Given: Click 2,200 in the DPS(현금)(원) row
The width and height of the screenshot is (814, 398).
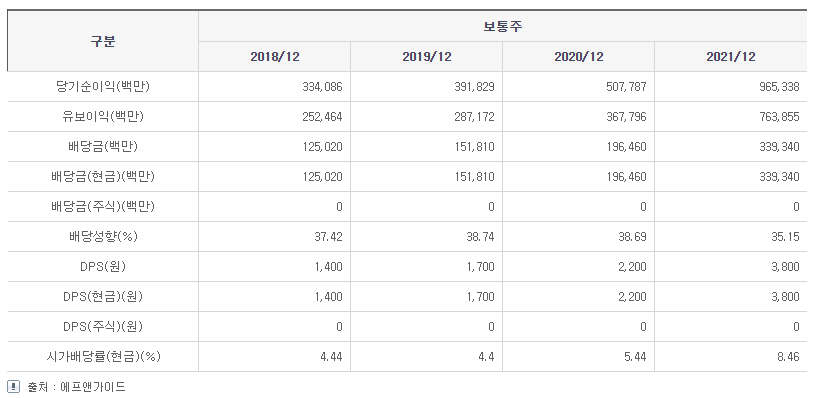Looking at the screenshot, I should coord(633,297).
